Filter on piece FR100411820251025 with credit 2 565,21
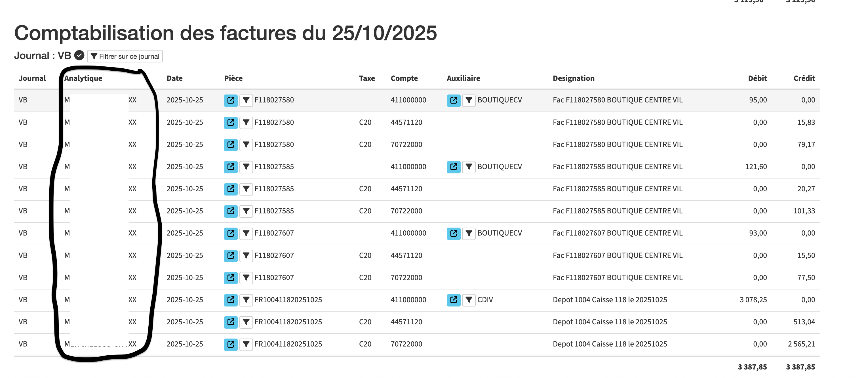The width and height of the screenshot is (868, 378). pyautogui.click(x=246, y=344)
